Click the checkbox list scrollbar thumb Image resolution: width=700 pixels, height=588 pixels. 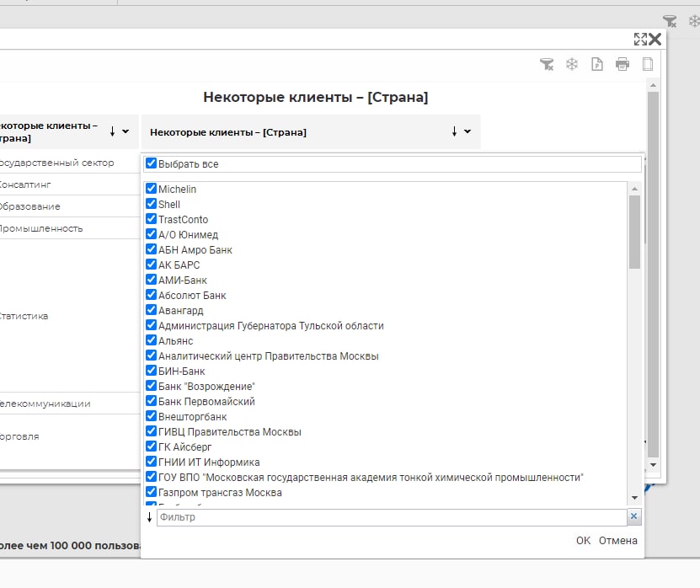(634, 233)
